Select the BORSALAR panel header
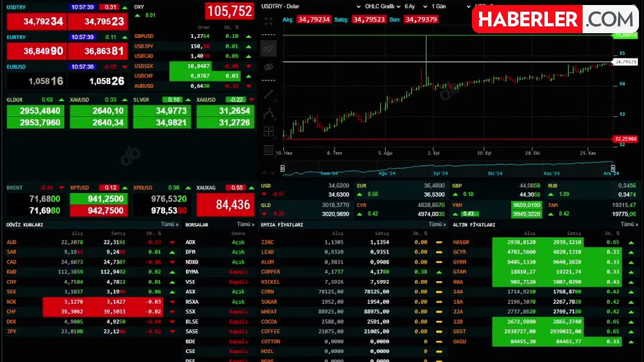This screenshot has width=644, height=362. pos(197,225)
